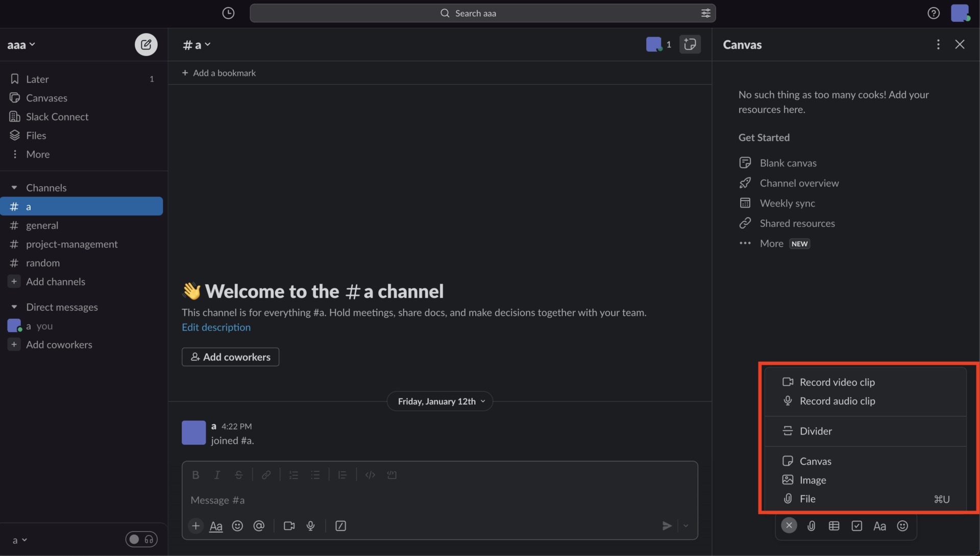Open search filters beside the search bar
This screenshot has height=556, width=980.
[706, 13]
